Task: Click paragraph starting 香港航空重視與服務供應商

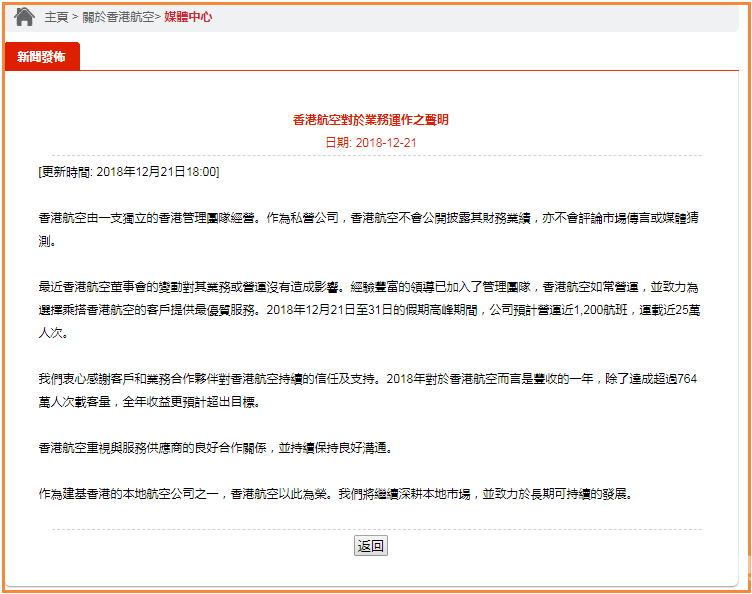Action: 215,448
